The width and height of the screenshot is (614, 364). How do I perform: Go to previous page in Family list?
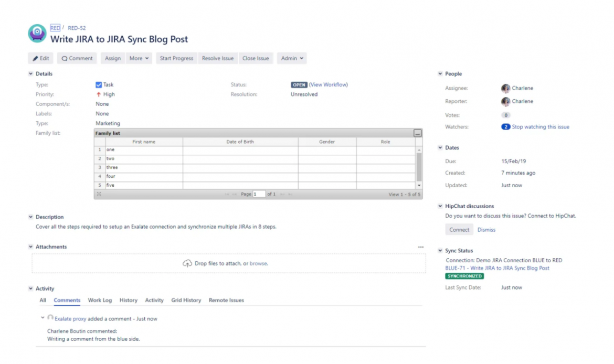[x=235, y=194]
